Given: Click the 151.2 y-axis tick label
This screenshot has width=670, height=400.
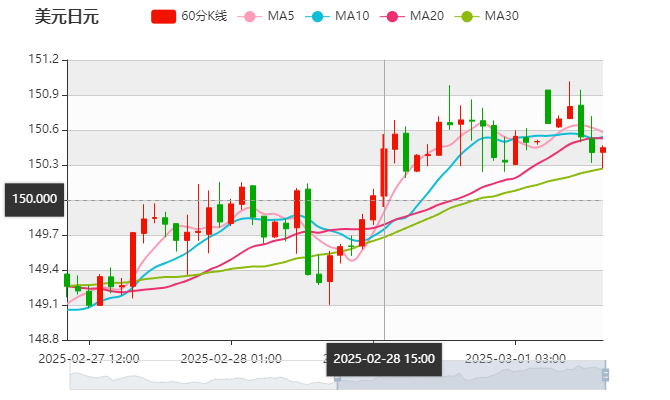Looking at the screenshot, I should pos(45,60).
